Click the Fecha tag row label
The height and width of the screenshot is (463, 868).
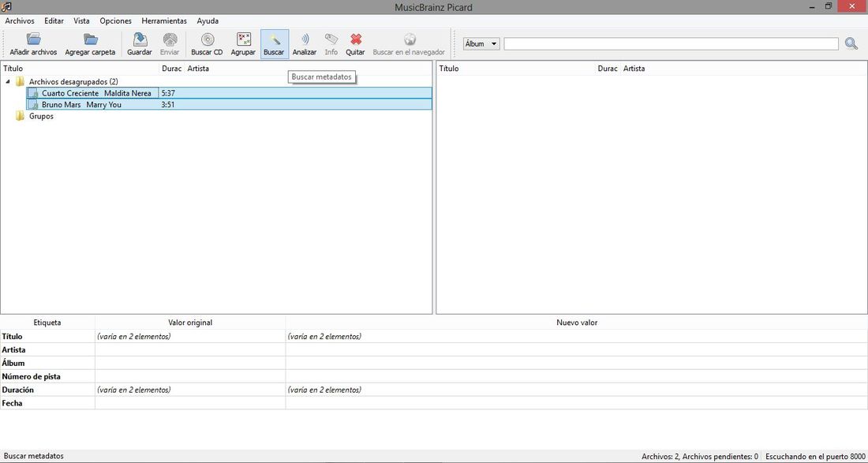[x=12, y=403]
